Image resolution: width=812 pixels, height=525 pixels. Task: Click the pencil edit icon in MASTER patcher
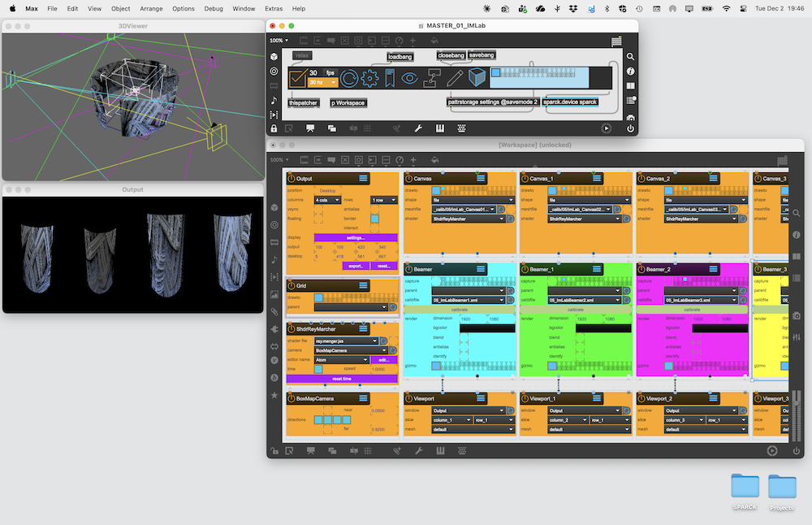click(454, 78)
